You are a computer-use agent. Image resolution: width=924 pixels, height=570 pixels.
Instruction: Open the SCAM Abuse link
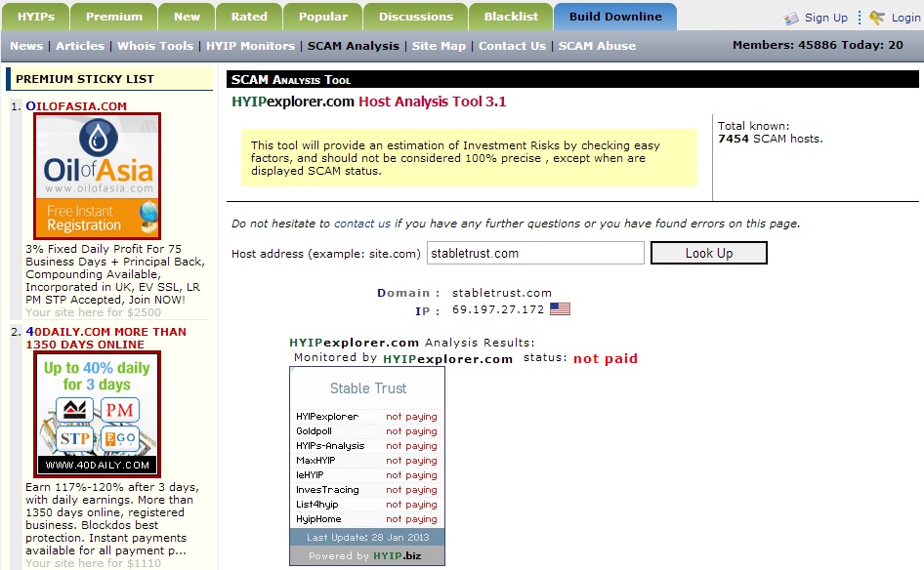597,46
